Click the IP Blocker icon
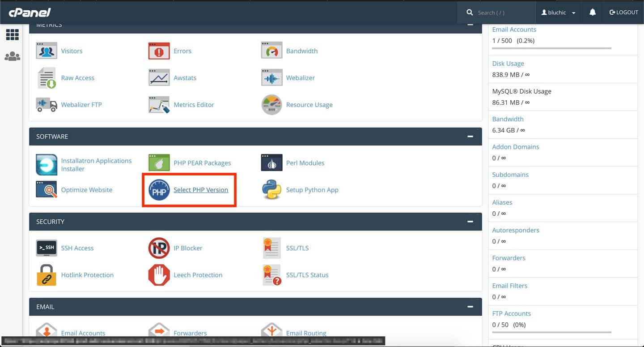Viewport: 644px width, 347px height. 159,248
